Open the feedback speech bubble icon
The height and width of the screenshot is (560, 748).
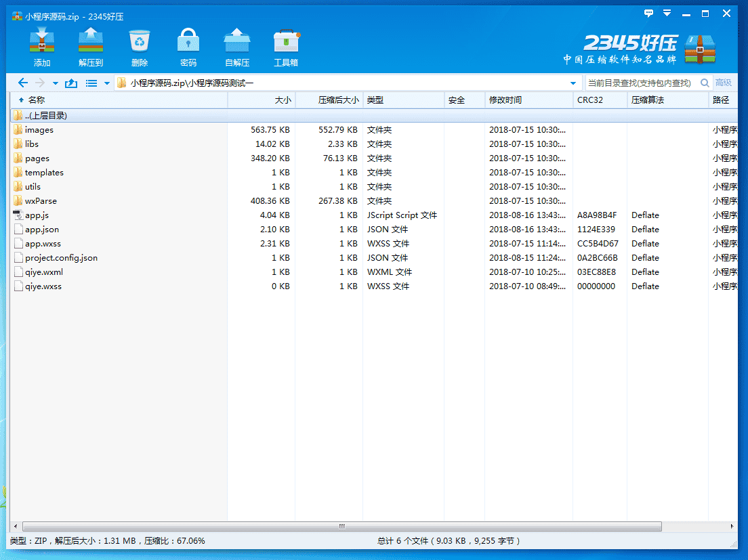(649, 14)
